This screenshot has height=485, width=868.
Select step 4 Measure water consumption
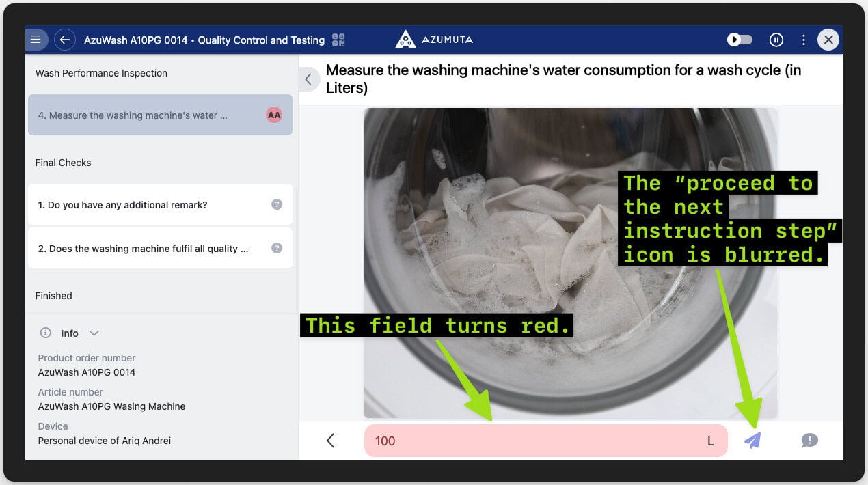pos(137,115)
